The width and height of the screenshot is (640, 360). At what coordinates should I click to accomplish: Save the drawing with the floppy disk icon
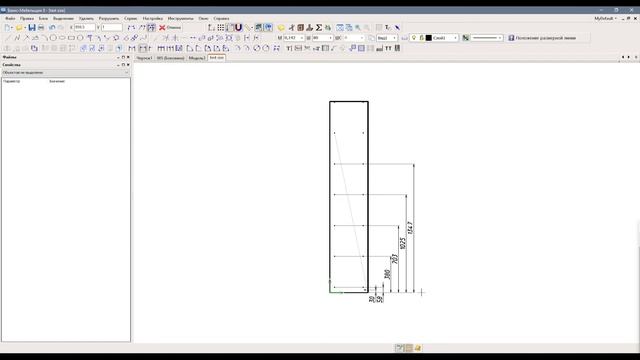(32, 27)
